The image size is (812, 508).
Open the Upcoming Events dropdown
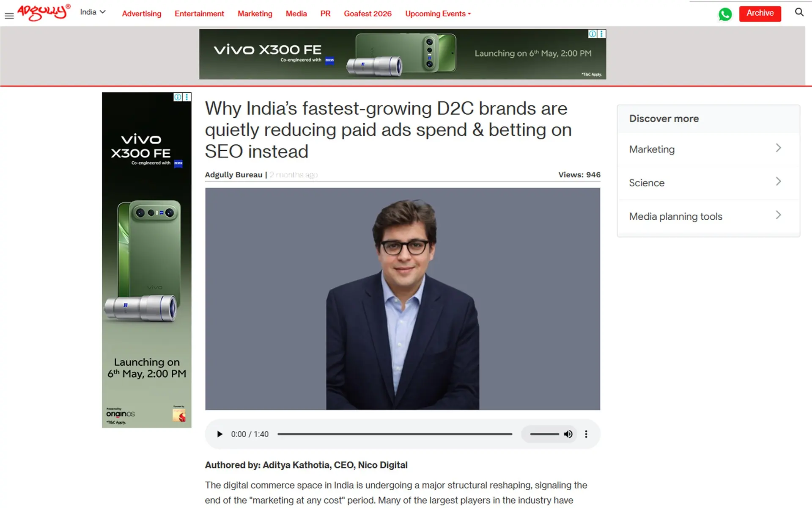click(x=438, y=14)
